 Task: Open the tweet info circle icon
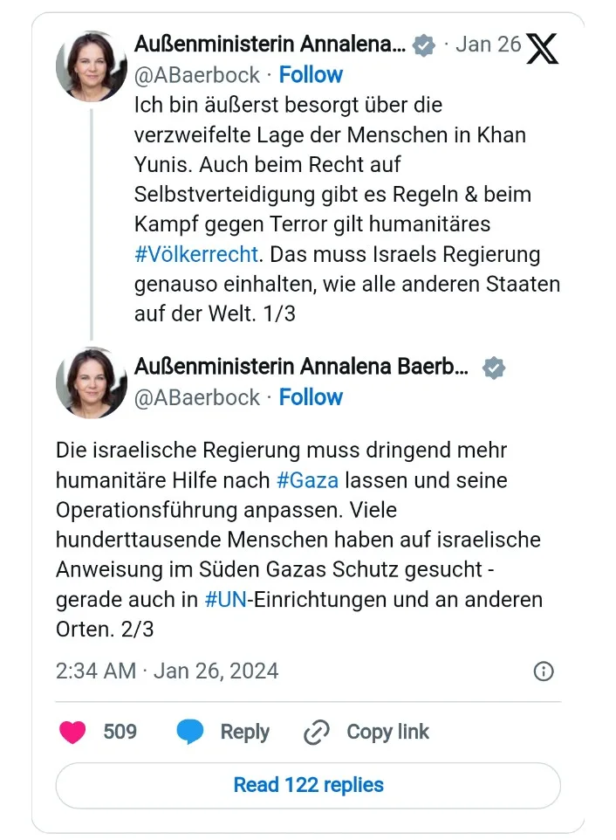(x=543, y=671)
